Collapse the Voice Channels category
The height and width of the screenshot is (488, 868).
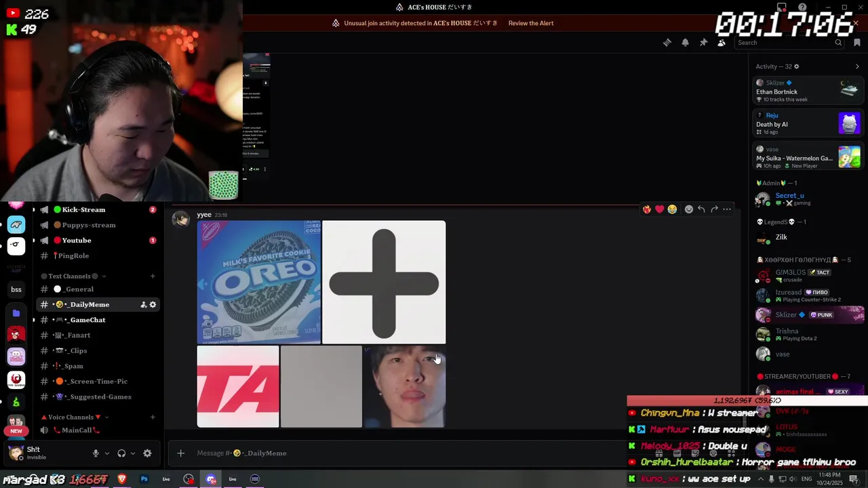coord(75,417)
